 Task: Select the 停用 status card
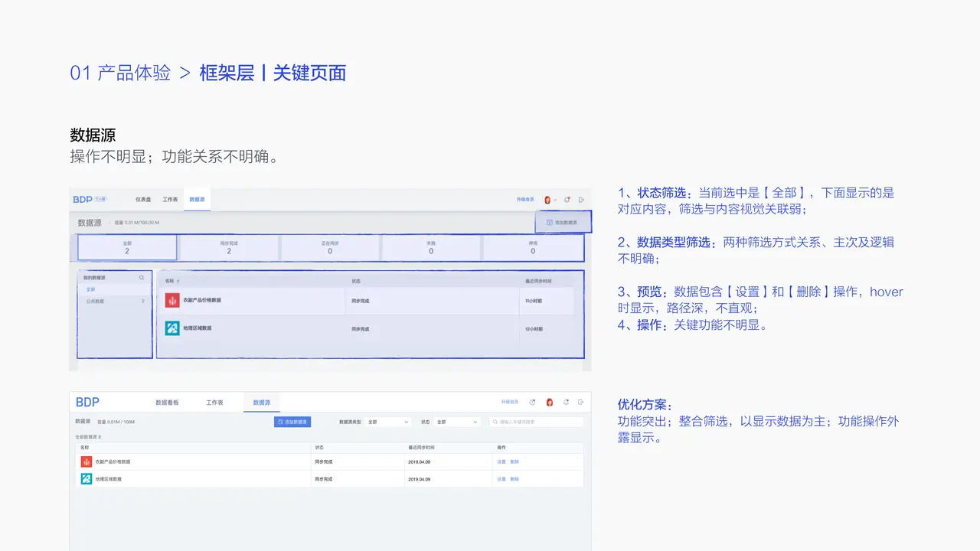pos(533,247)
